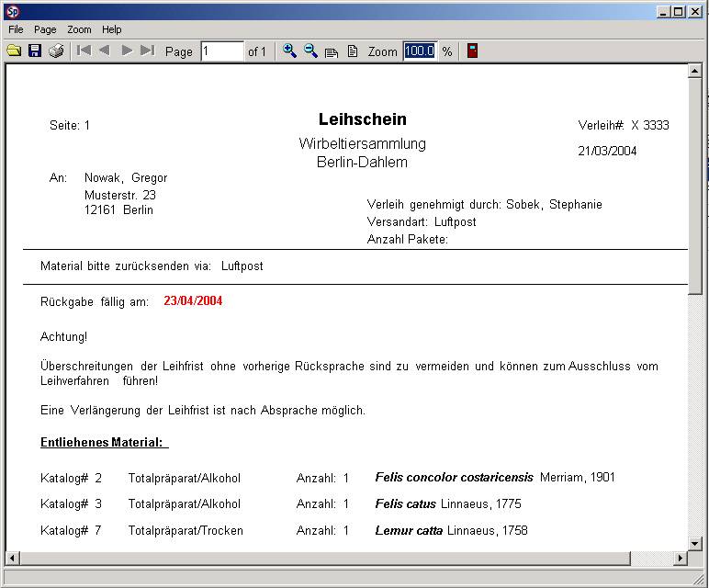The height and width of the screenshot is (588, 709).
Task: Click species name Felis catus
Action: coord(406,503)
